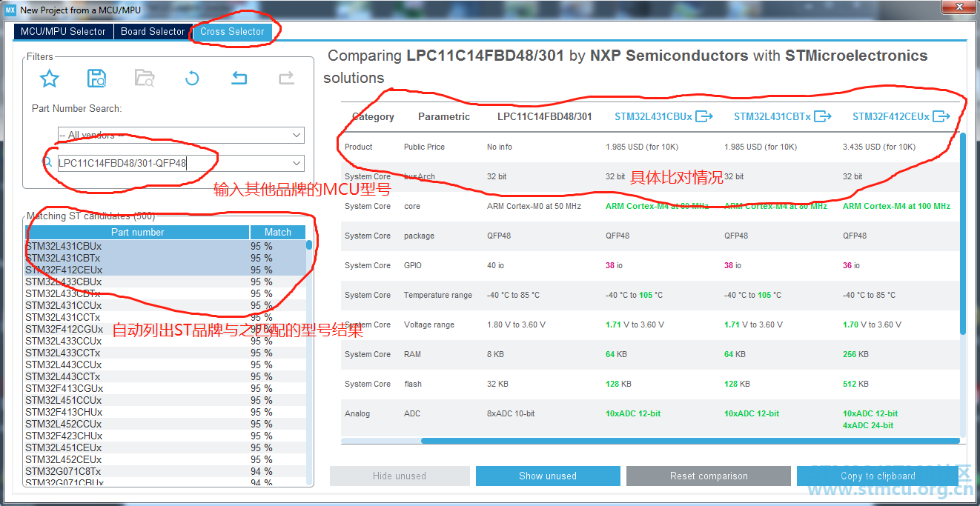Viewport: 980px width, 506px height.
Task: Click the reset filters circular arrow icon
Action: pos(192,78)
